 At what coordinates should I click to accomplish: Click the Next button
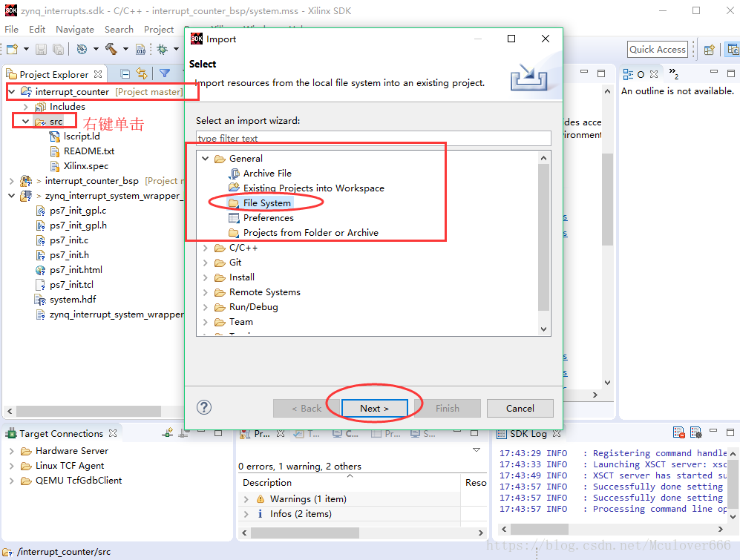point(374,409)
